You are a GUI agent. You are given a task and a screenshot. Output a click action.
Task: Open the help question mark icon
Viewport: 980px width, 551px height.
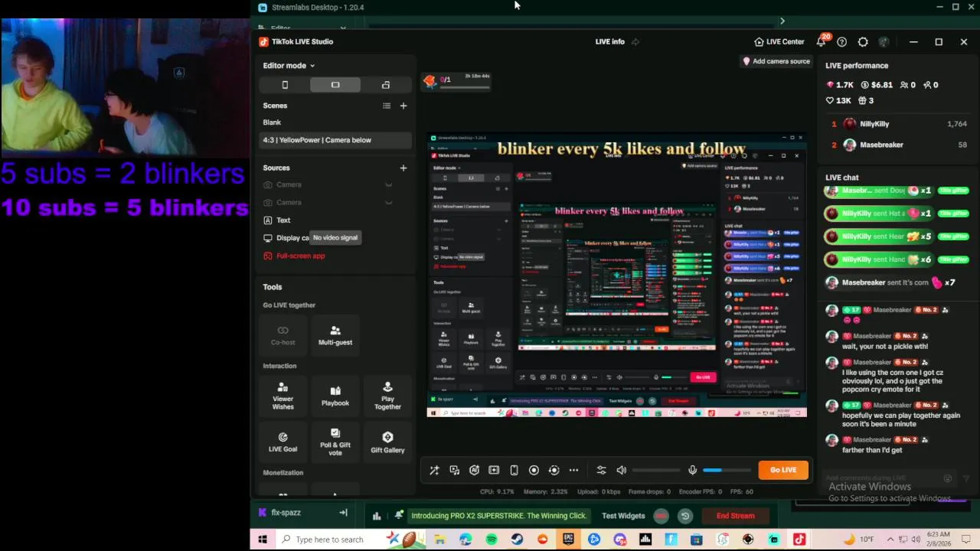[841, 42]
